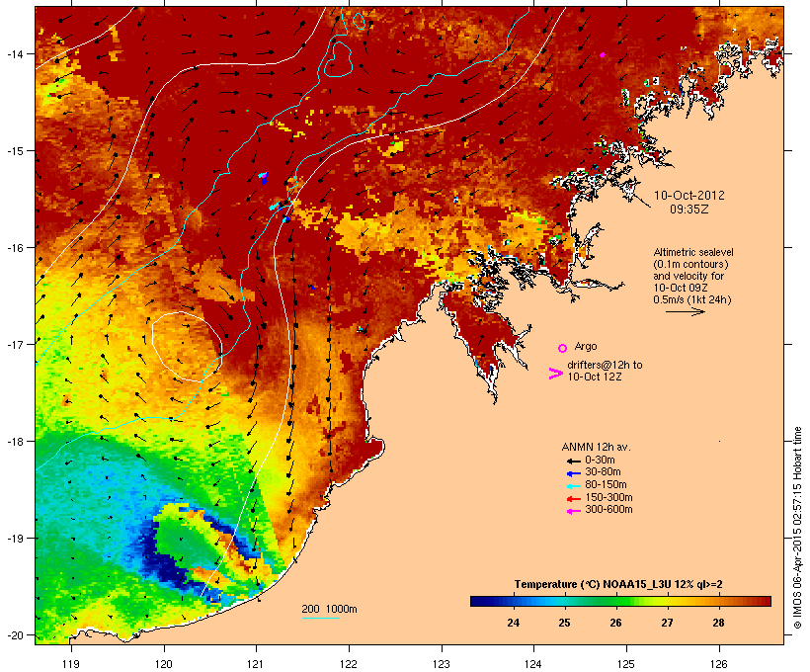Click the longitude label 122

click(x=349, y=664)
